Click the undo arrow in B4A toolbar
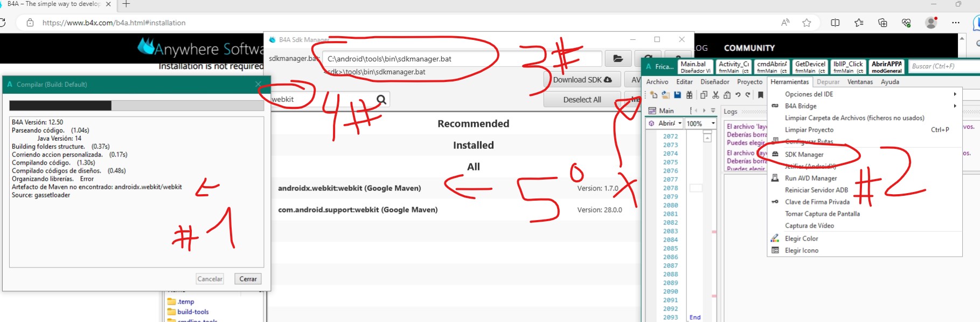This screenshot has width=980, height=322. click(738, 95)
